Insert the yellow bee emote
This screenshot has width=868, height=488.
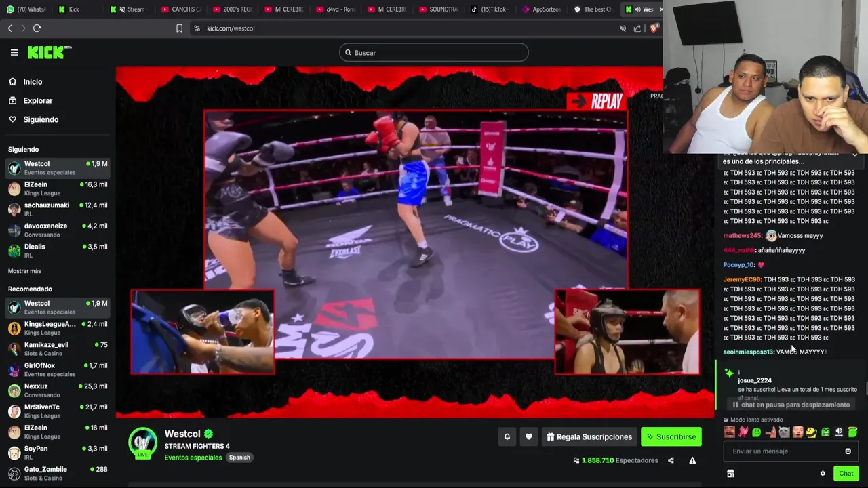(x=812, y=432)
